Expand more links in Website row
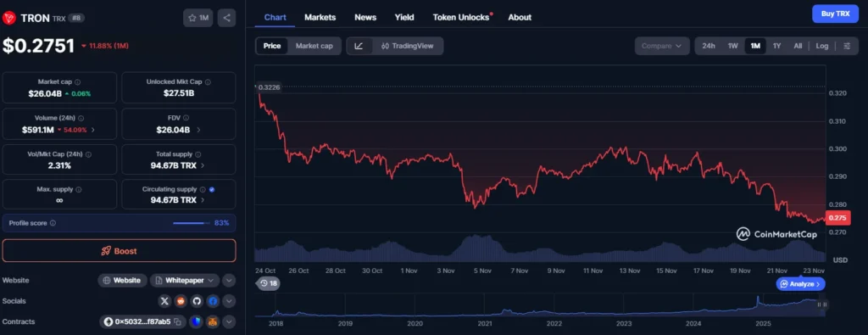 click(229, 280)
